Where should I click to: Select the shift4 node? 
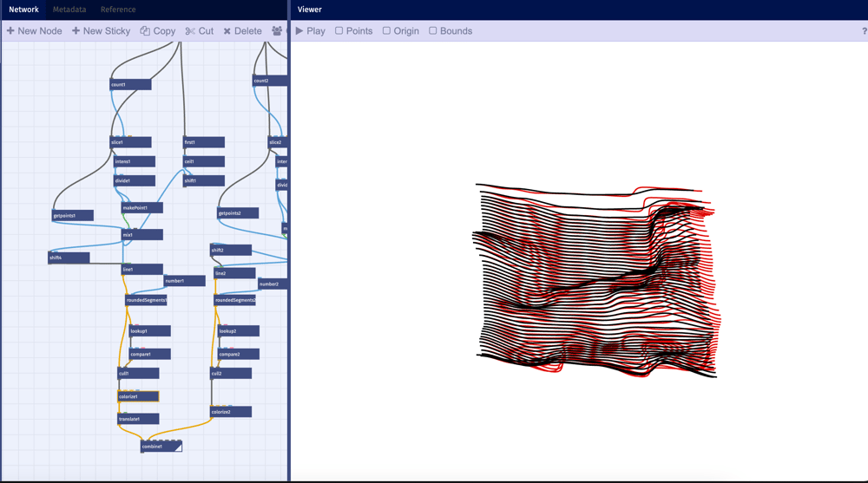coord(69,258)
